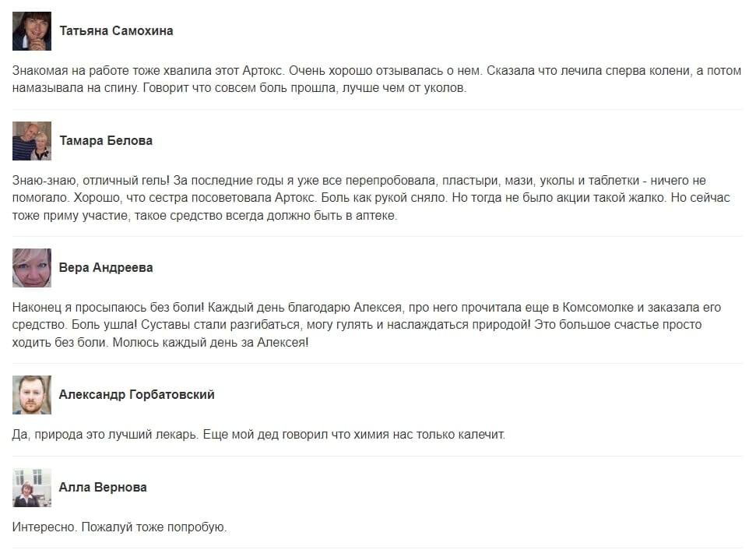This screenshot has width=756, height=557.
Task: Click Алла Вернова's avatar photo
Action: click(32, 488)
